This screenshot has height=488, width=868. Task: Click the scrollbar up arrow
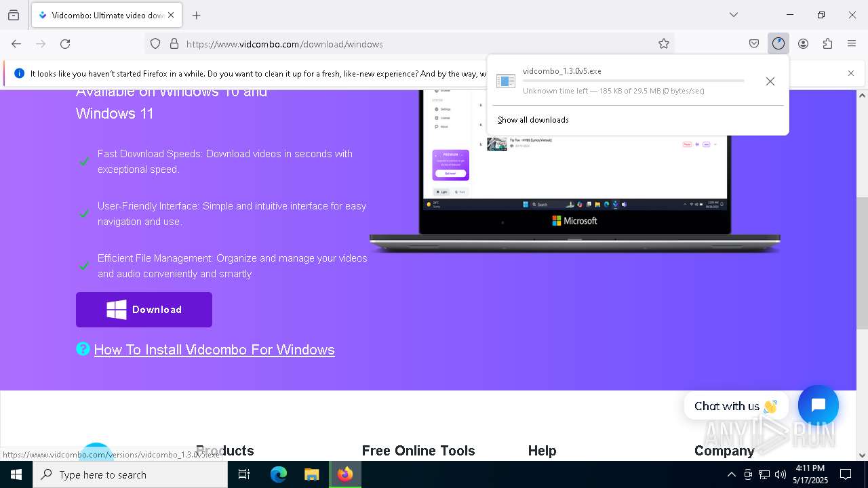(x=863, y=96)
